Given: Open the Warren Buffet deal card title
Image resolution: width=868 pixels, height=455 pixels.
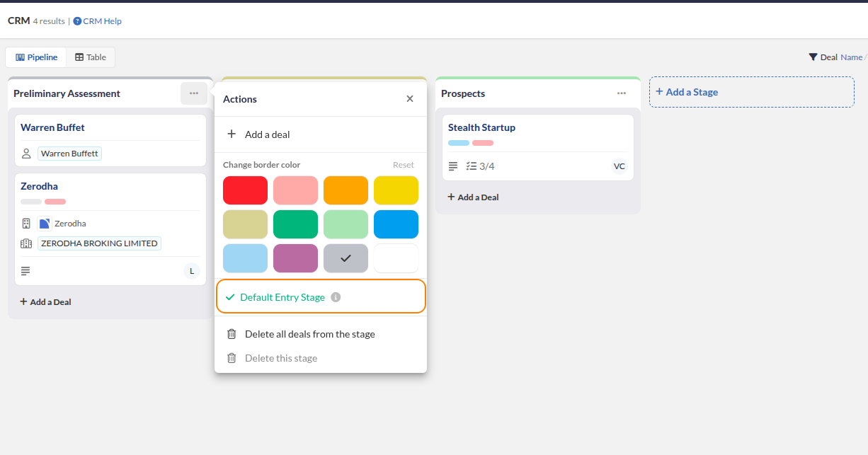Looking at the screenshot, I should click(52, 127).
